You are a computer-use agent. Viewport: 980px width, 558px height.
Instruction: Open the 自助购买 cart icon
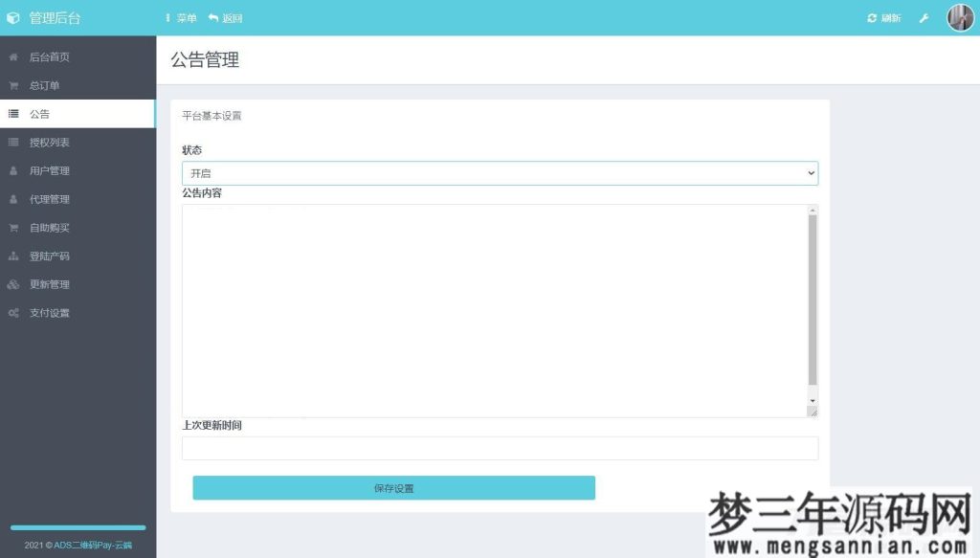click(11, 227)
